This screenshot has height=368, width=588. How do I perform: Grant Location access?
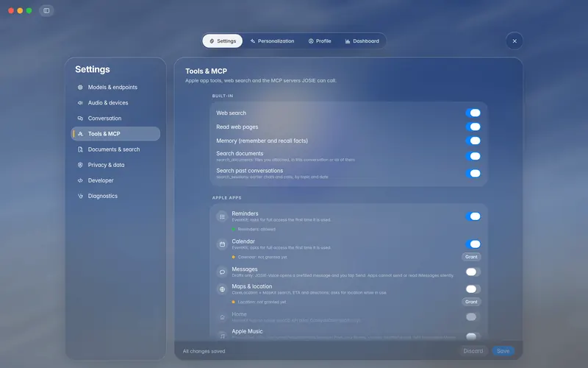click(x=471, y=302)
